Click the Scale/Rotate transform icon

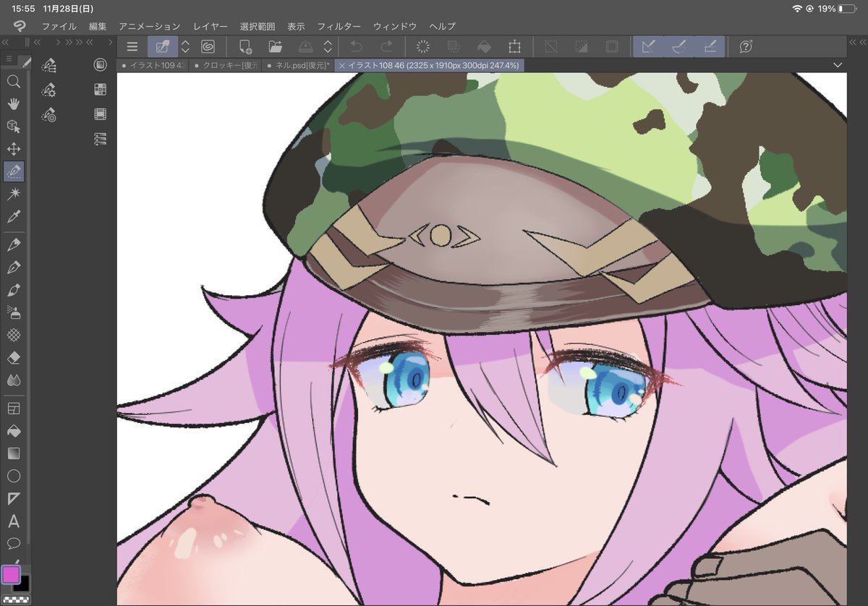[x=514, y=47]
